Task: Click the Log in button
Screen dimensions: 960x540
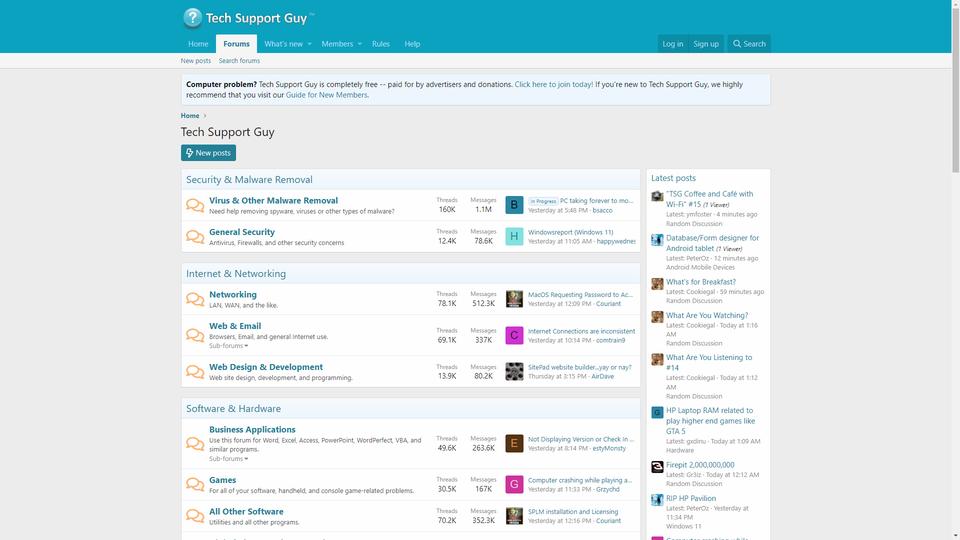Action: click(x=672, y=44)
